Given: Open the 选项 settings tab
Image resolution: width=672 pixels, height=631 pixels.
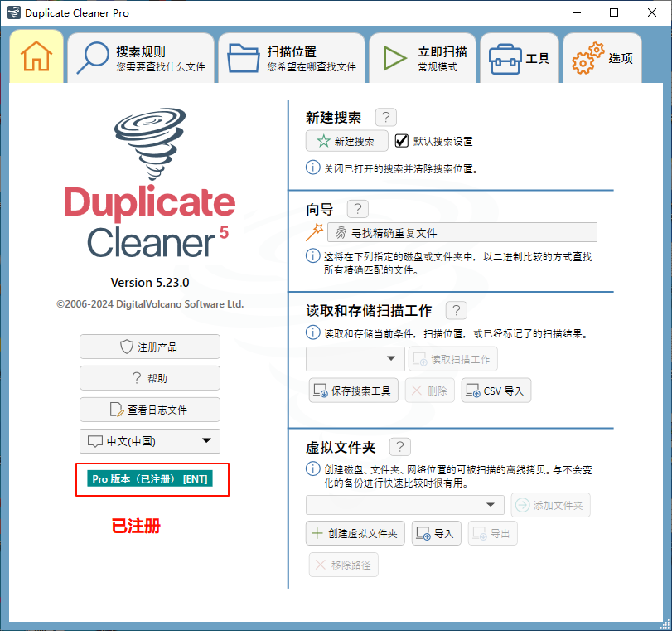Looking at the screenshot, I should click(x=602, y=57).
